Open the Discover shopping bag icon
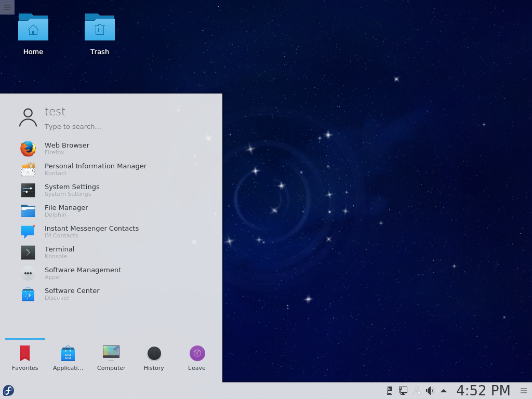 (x=28, y=294)
